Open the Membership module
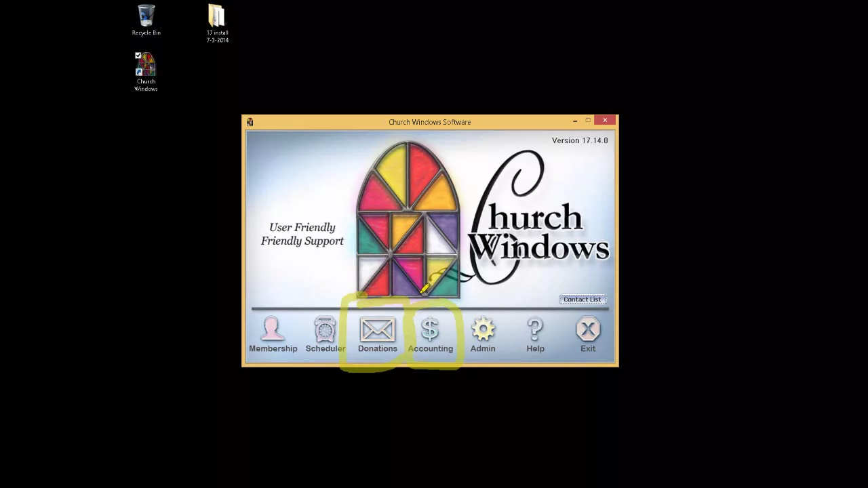The height and width of the screenshot is (488, 868). click(273, 335)
